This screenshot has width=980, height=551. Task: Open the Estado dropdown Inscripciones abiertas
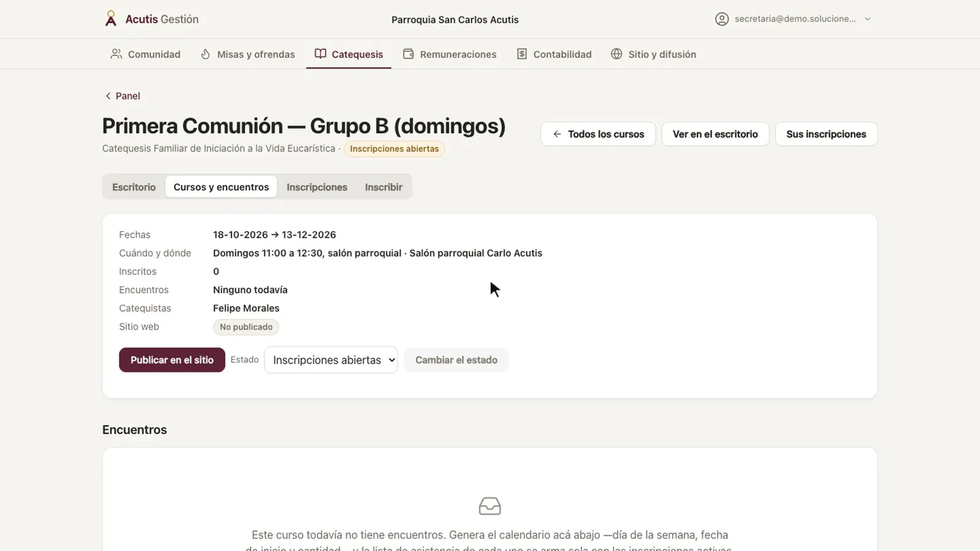coord(331,360)
